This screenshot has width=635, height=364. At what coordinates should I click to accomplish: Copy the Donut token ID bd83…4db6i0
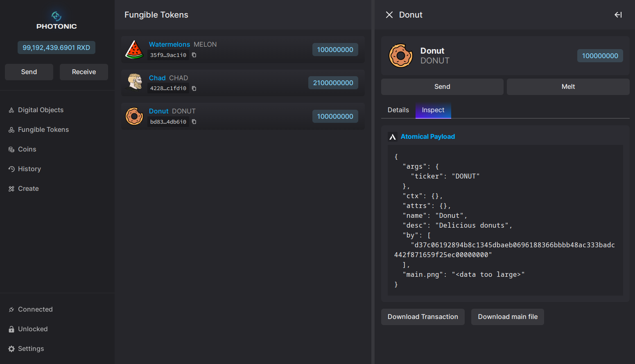point(194,122)
